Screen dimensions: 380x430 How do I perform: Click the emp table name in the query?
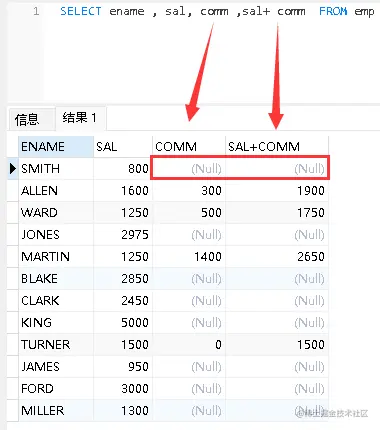364,12
